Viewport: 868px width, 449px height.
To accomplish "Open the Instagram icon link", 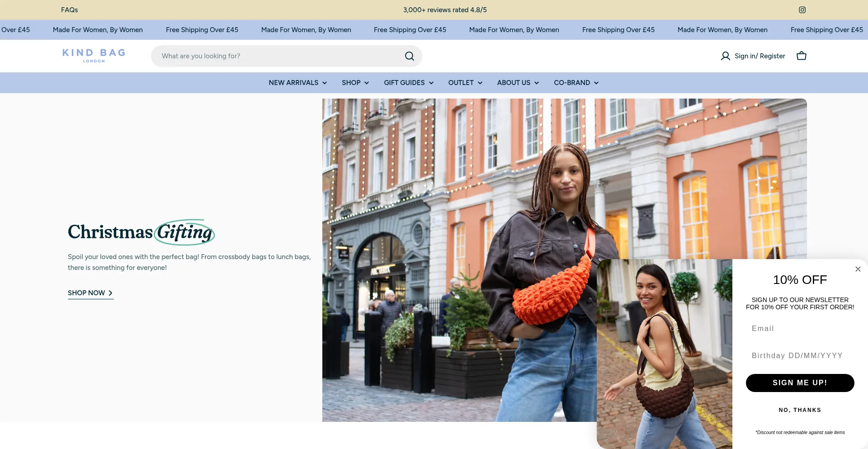I will click(x=802, y=10).
